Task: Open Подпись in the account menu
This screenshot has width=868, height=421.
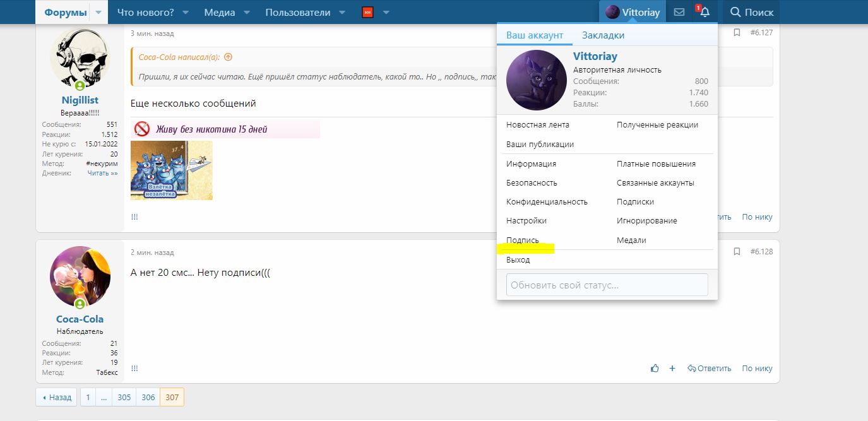Action: coord(523,240)
